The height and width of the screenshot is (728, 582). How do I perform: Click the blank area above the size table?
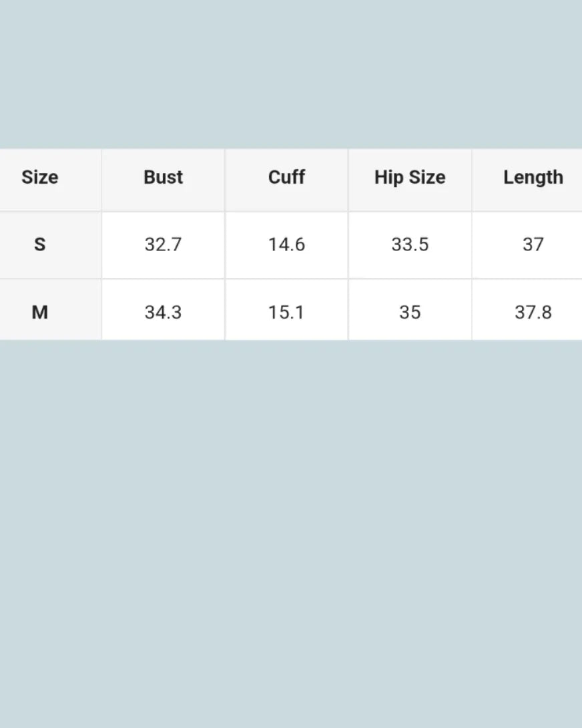pos(291,73)
